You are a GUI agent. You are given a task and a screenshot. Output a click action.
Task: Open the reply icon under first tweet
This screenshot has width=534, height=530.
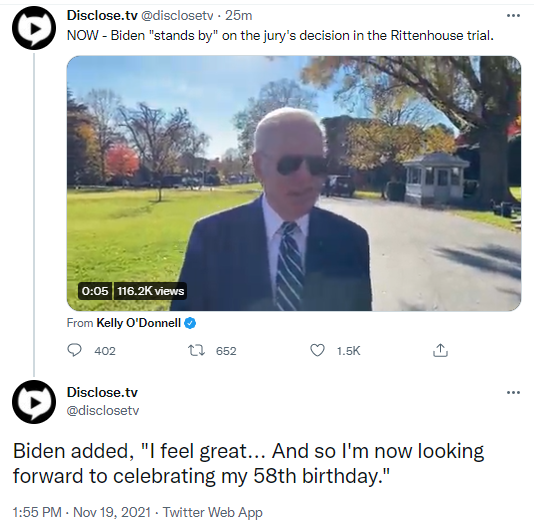74,350
